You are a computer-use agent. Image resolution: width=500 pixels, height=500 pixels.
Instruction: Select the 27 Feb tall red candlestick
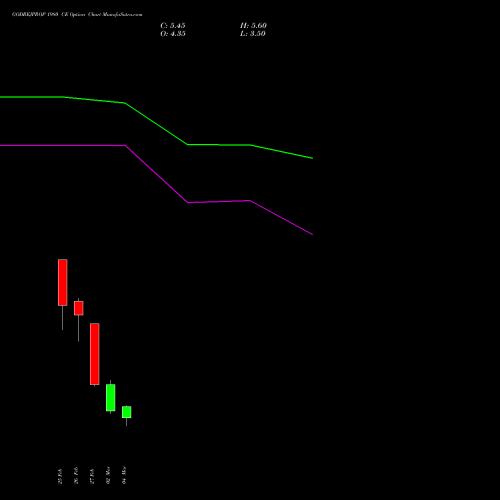95,354
